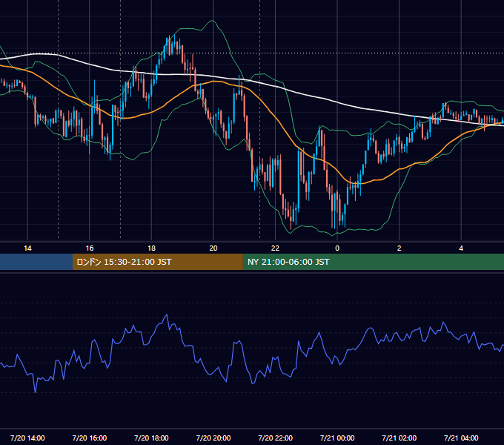The image size is (504, 445).
Task: Click the 7/20 16:00 date label
Action: coord(90,438)
